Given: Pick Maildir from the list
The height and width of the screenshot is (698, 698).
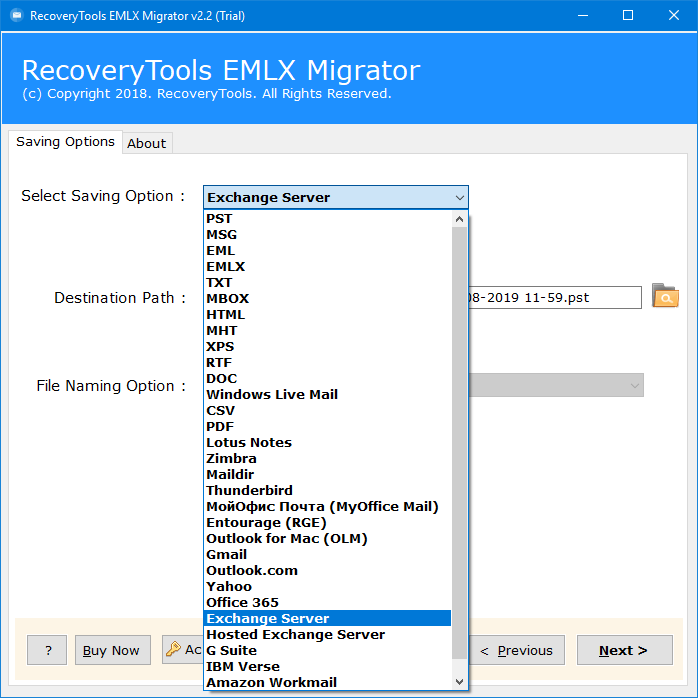Looking at the screenshot, I should coord(327,475).
